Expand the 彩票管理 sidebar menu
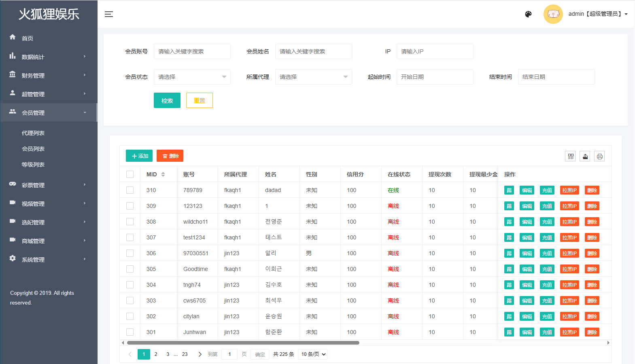The image size is (635, 364). [x=49, y=185]
